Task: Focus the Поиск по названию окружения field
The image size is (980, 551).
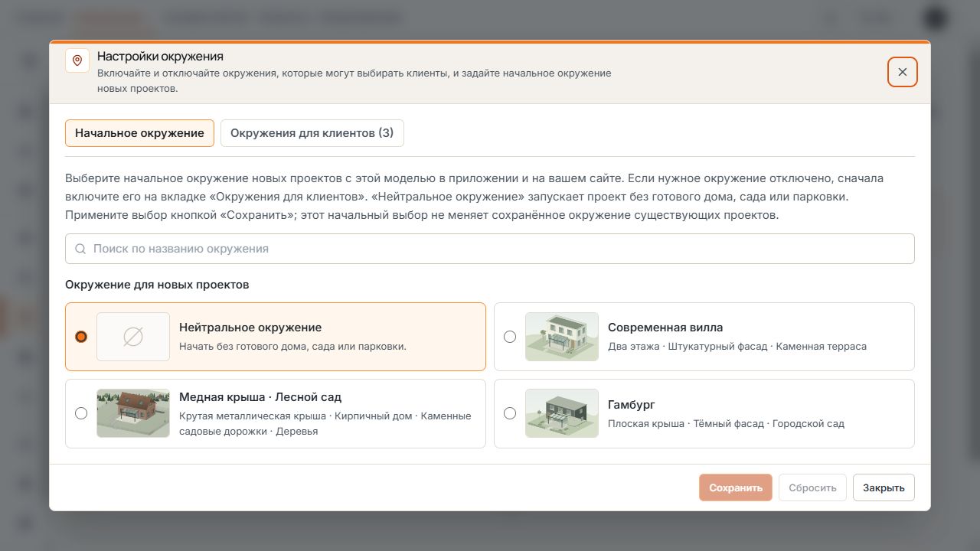Action: click(x=490, y=249)
